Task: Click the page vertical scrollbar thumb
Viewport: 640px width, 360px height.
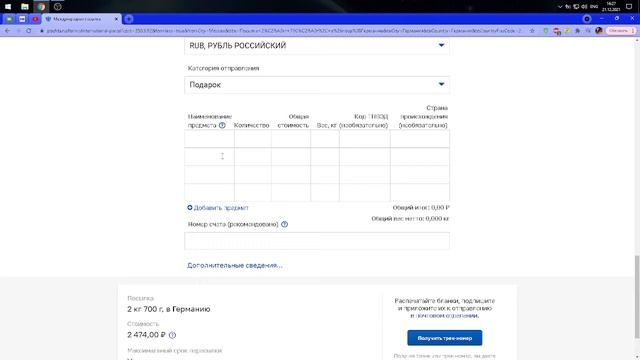Action: [x=637, y=297]
